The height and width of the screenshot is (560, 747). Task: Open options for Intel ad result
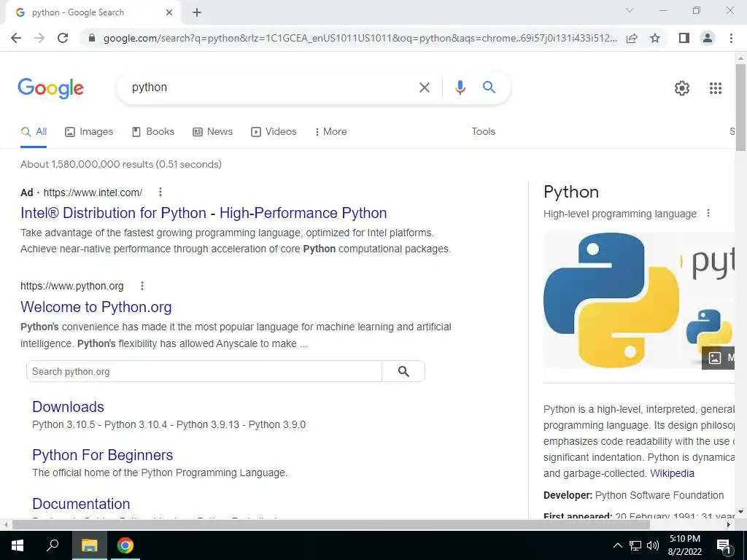pyautogui.click(x=160, y=192)
